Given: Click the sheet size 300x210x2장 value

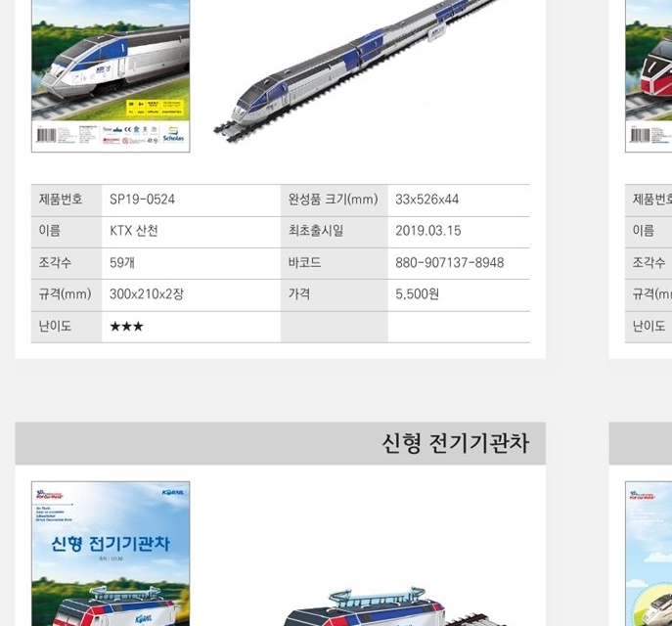Looking at the screenshot, I should click(x=147, y=294).
